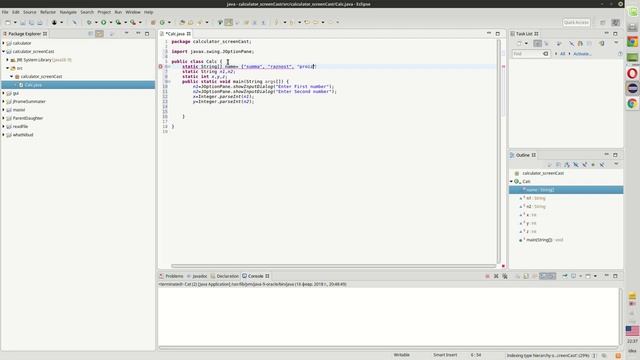Click the editor vertical scrollbar

coord(499,151)
